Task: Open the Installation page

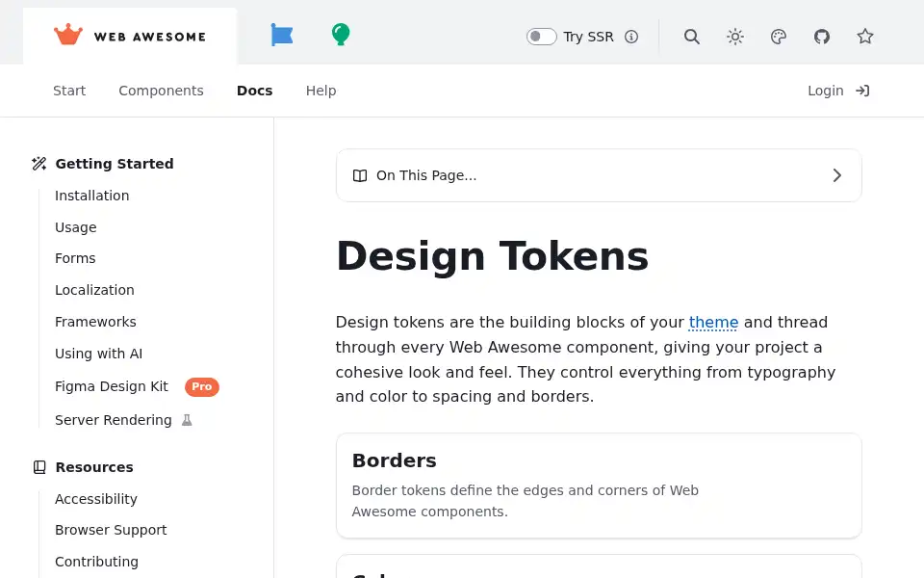Action: [x=92, y=196]
